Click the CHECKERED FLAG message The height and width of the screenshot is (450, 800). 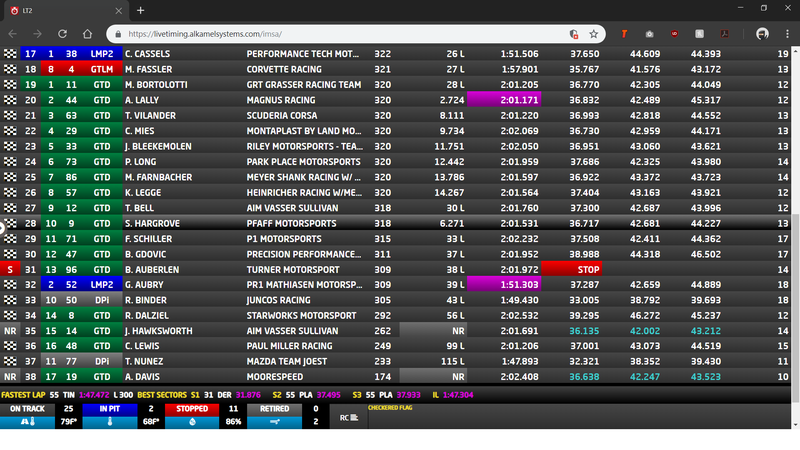tap(390, 408)
